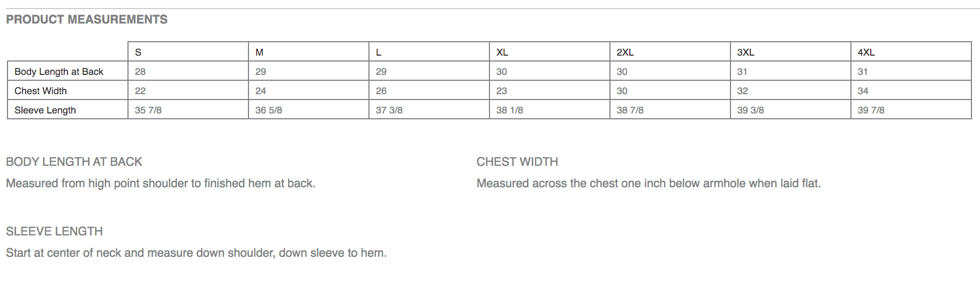
Task: Click the Product Measurements heading
Action: 87,20
